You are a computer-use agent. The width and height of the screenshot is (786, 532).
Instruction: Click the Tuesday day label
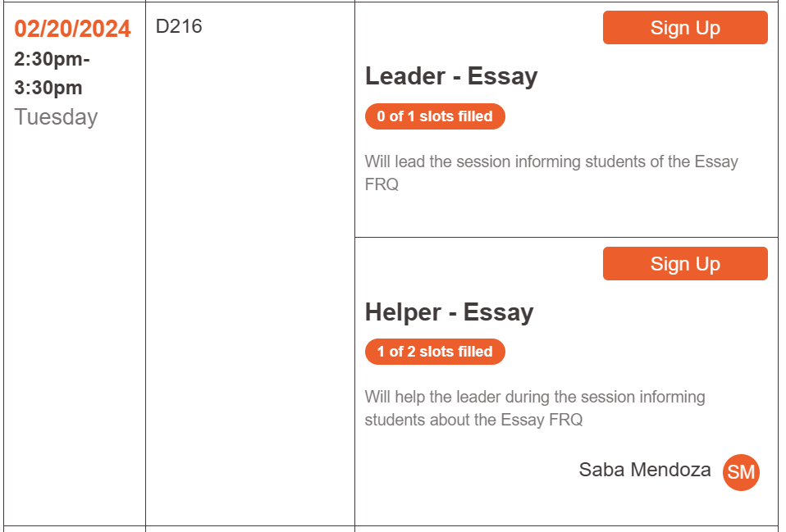click(x=56, y=117)
